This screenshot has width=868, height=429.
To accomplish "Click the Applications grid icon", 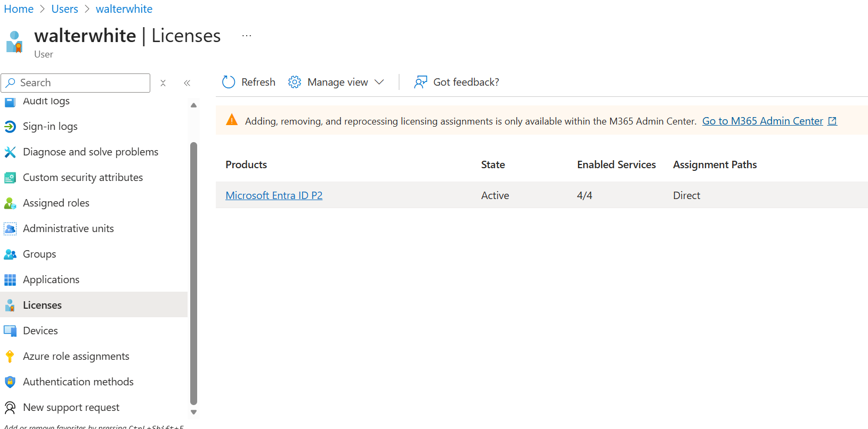I will point(10,280).
